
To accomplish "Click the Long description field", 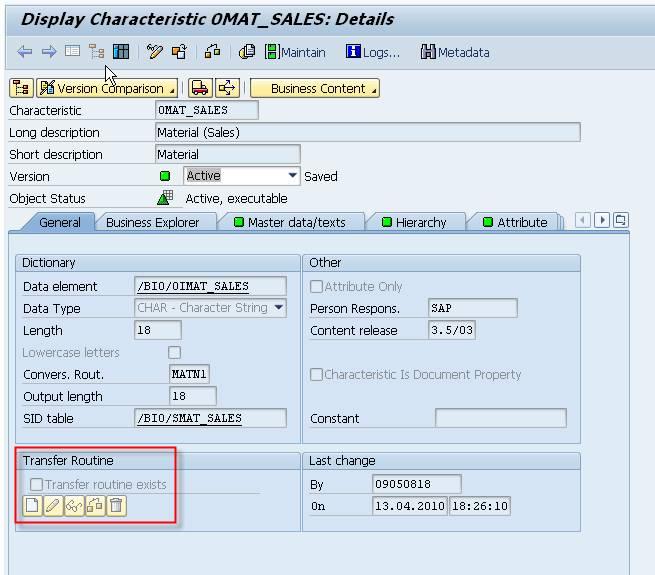I will coord(367,132).
